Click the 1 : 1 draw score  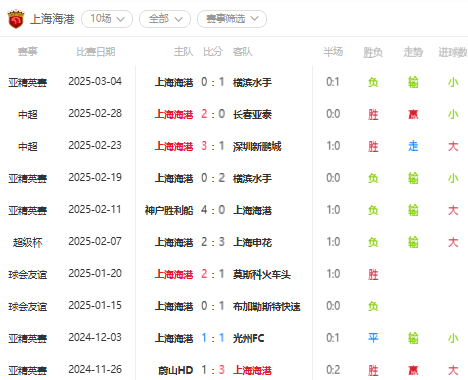(213, 338)
